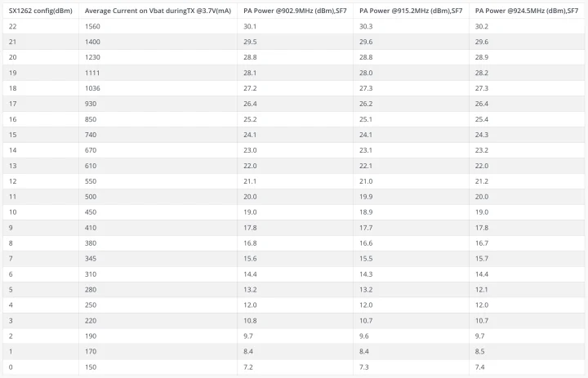Click the 8.5 dBm power value
Screen dimensions: 588x378
(480, 352)
